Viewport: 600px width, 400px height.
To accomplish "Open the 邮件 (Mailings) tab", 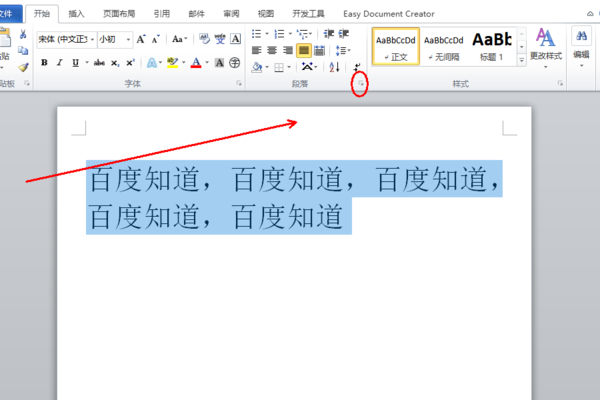I will (x=196, y=14).
